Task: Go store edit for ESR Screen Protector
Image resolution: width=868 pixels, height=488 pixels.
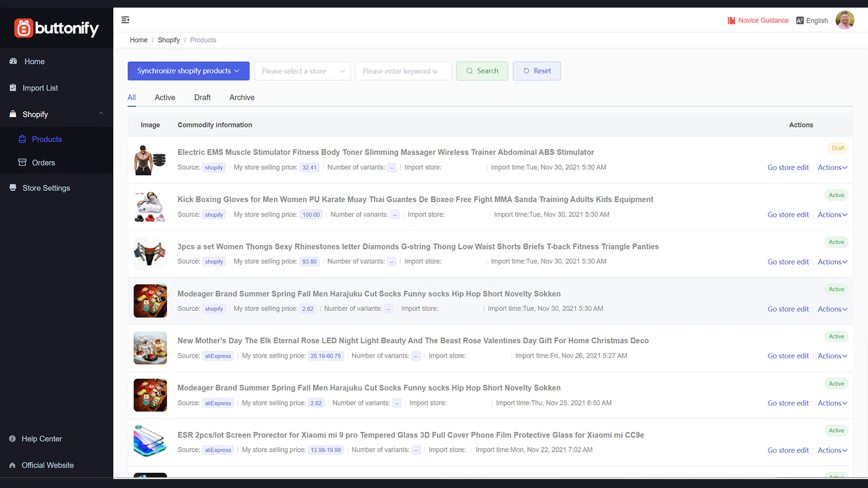Action: click(x=788, y=451)
